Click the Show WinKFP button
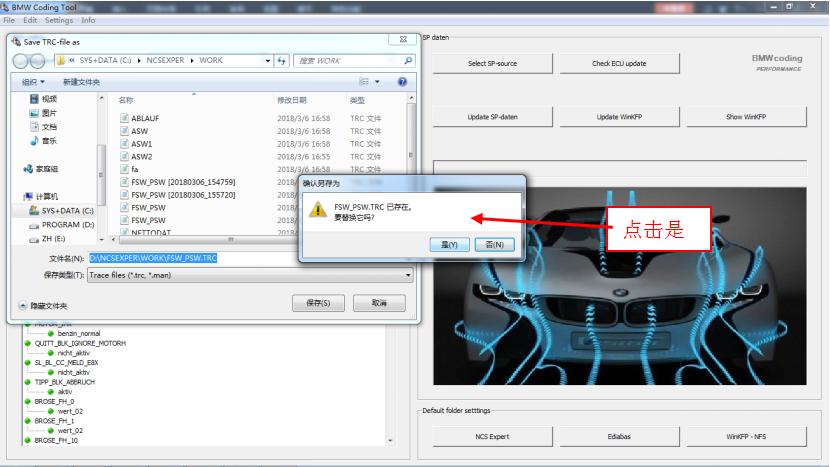830x467 pixels. pos(746,117)
